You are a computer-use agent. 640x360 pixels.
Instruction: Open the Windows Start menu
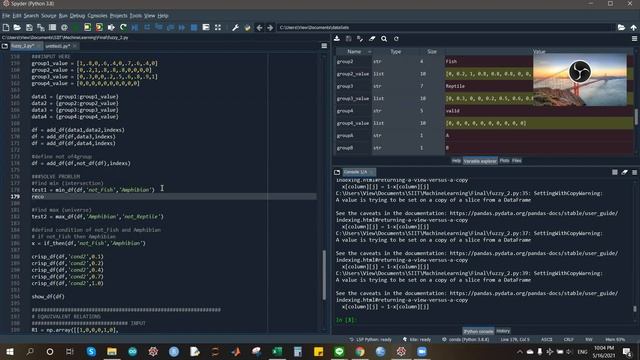tap(10, 351)
